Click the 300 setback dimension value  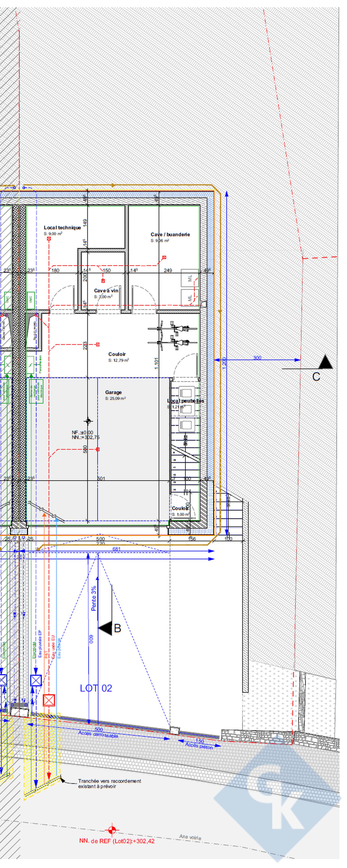[x=257, y=358]
